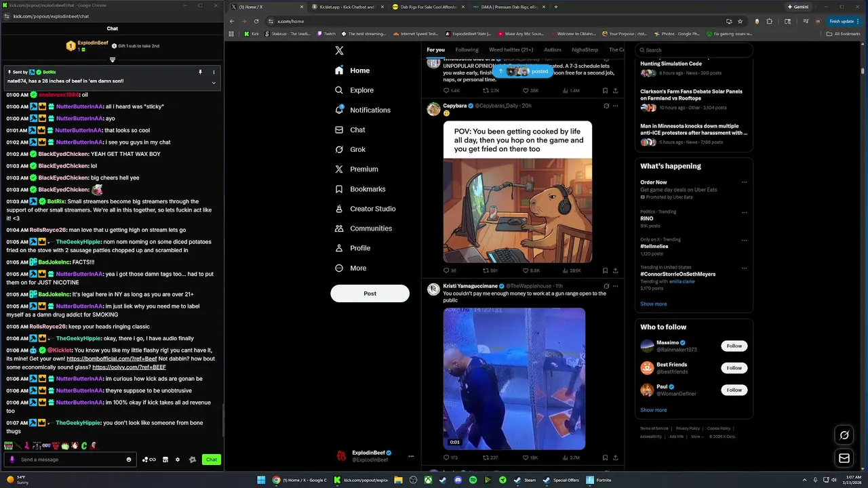868x488 pixels.
Task: Open Communities in X sidebar
Action: coord(363,228)
